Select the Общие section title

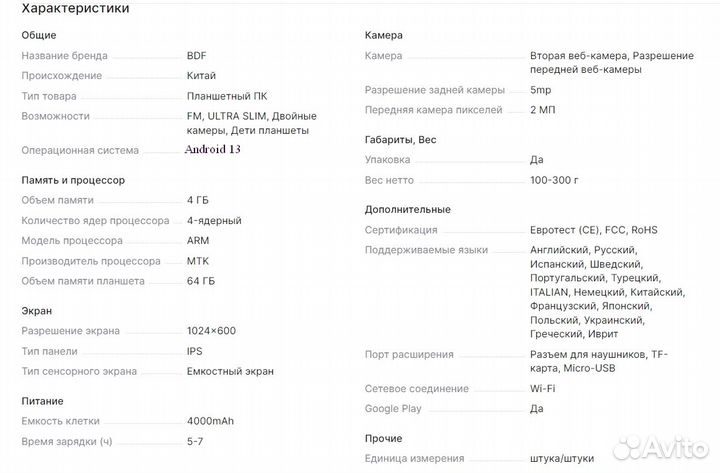39,35
